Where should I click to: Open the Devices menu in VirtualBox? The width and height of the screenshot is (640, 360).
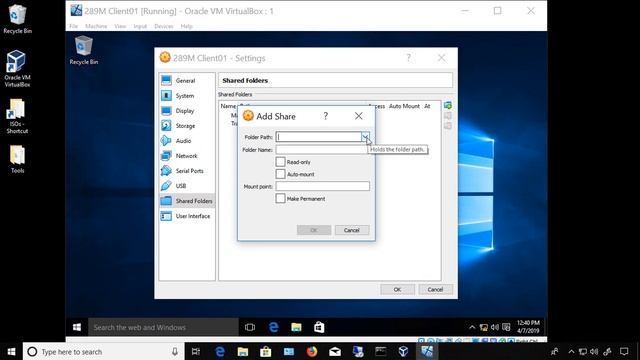coord(164,26)
